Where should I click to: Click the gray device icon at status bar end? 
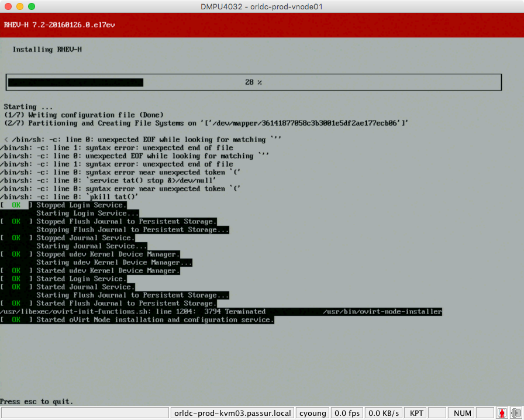(x=515, y=413)
